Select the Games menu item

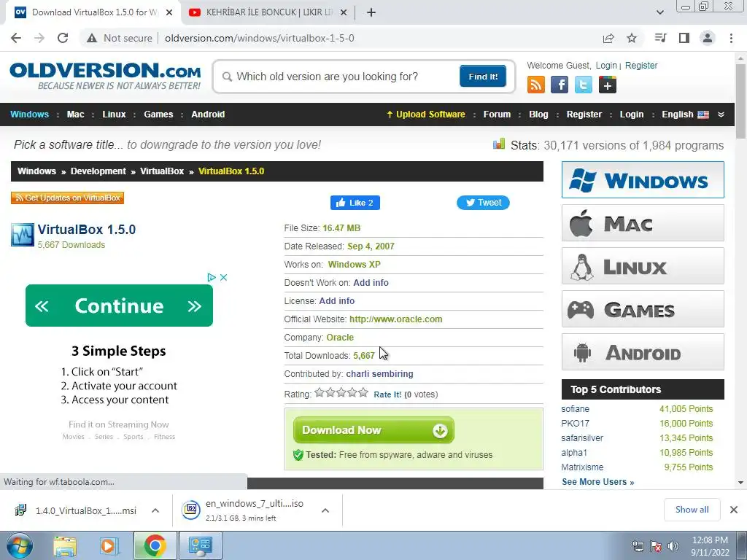click(158, 114)
